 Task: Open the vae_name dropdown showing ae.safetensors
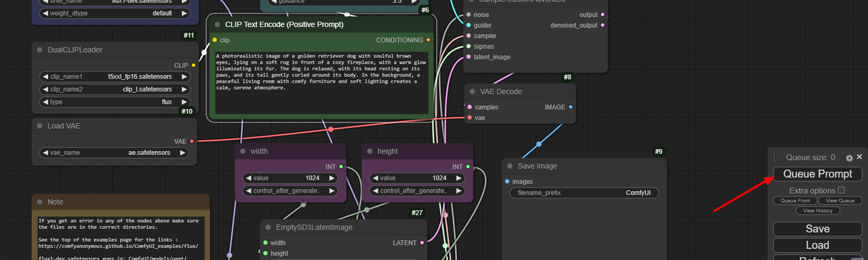(x=114, y=153)
